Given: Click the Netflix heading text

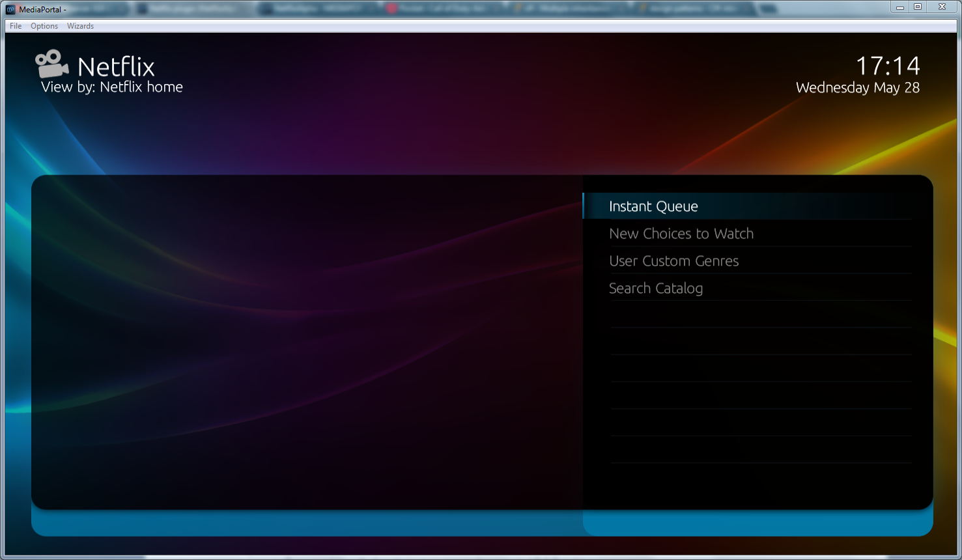Looking at the screenshot, I should pos(116,66).
